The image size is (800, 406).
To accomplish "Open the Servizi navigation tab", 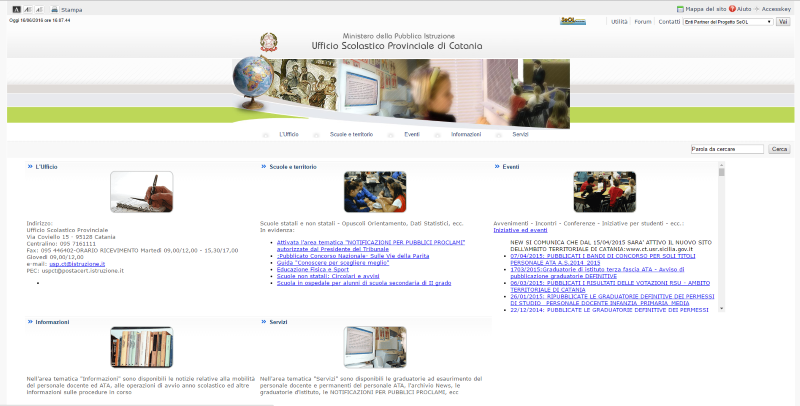I will tap(520, 135).
